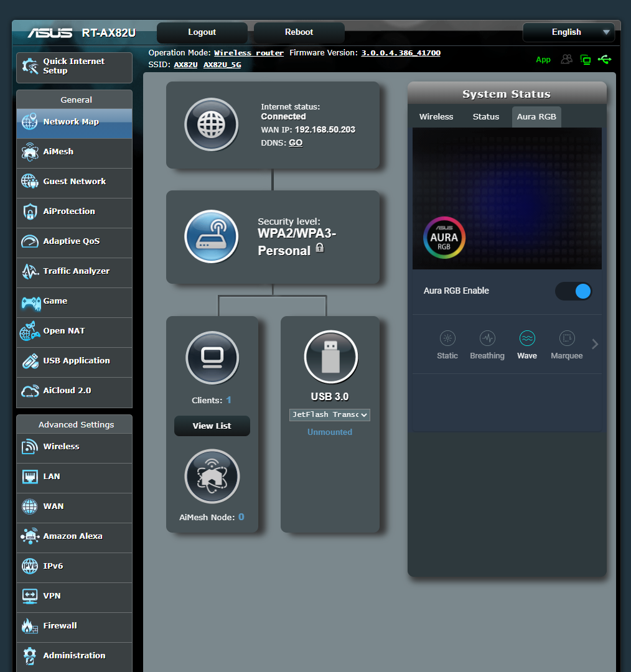
Task: Select the Marquee lighting effect icon
Action: (567, 338)
